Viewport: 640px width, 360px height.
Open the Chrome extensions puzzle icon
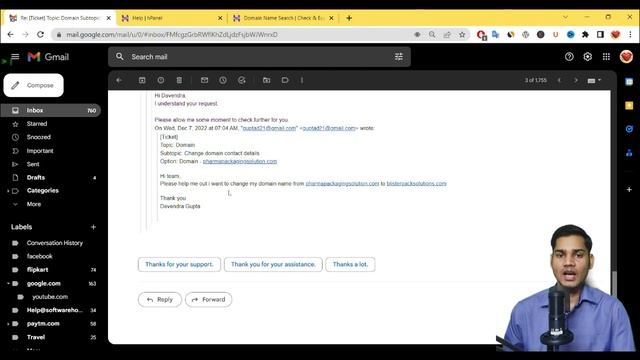[585, 35]
